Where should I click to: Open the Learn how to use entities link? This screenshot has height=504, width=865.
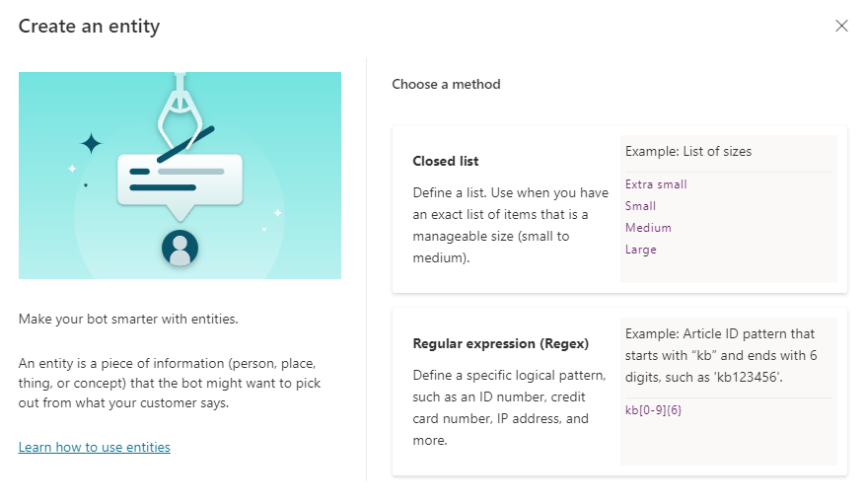tap(95, 447)
